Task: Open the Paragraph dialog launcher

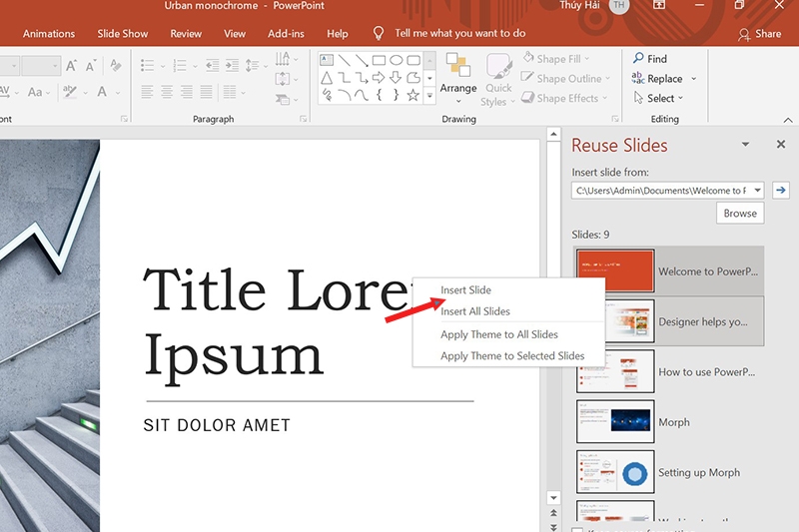Action: click(304, 119)
